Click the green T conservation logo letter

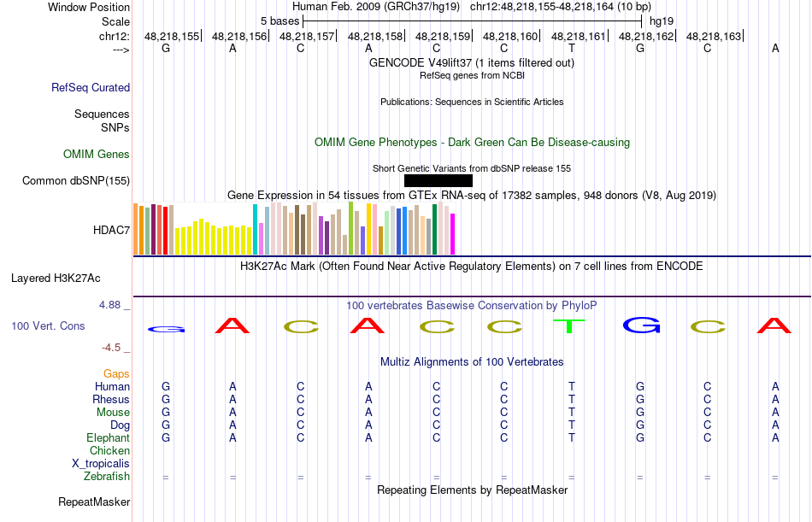pos(569,326)
